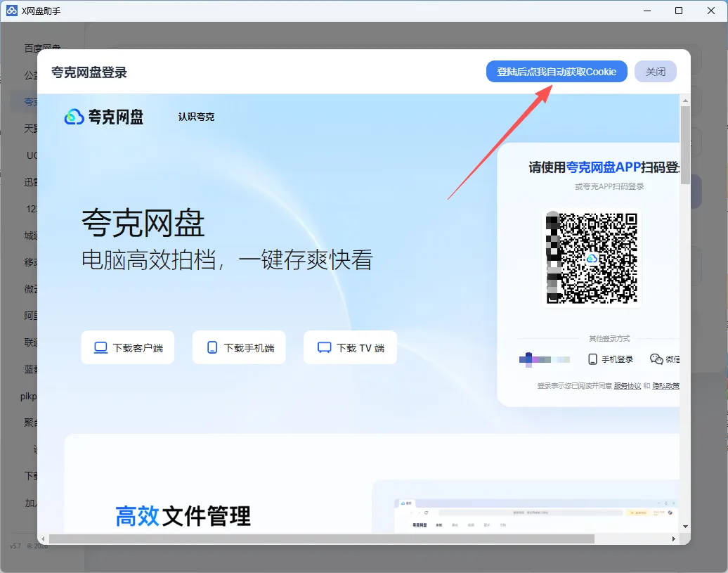Click the 电脑高效拍档，一键存爽快看 slogan

[227, 259]
